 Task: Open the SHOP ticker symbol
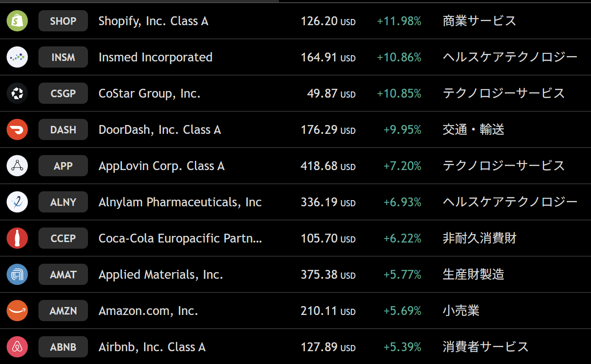coord(63,21)
